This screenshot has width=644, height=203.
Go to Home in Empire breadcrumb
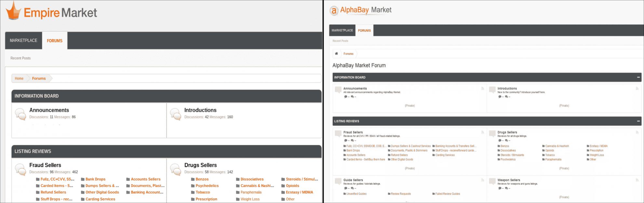click(x=19, y=79)
